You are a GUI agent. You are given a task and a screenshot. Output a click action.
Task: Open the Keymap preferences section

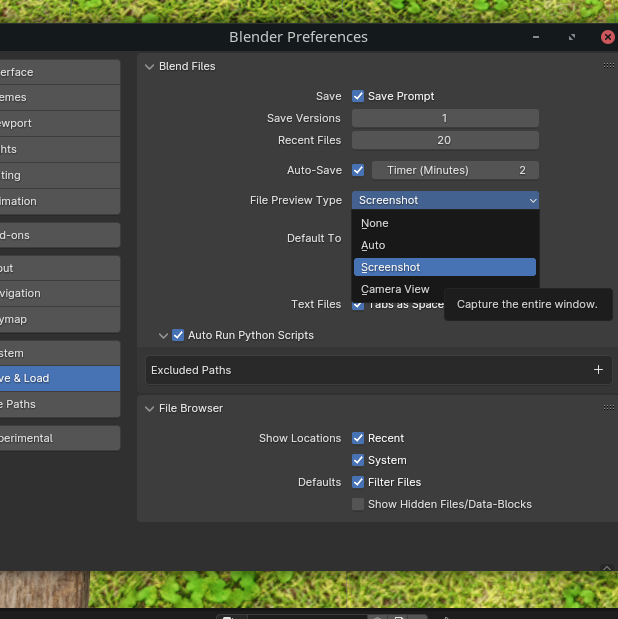tap(59, 319)
